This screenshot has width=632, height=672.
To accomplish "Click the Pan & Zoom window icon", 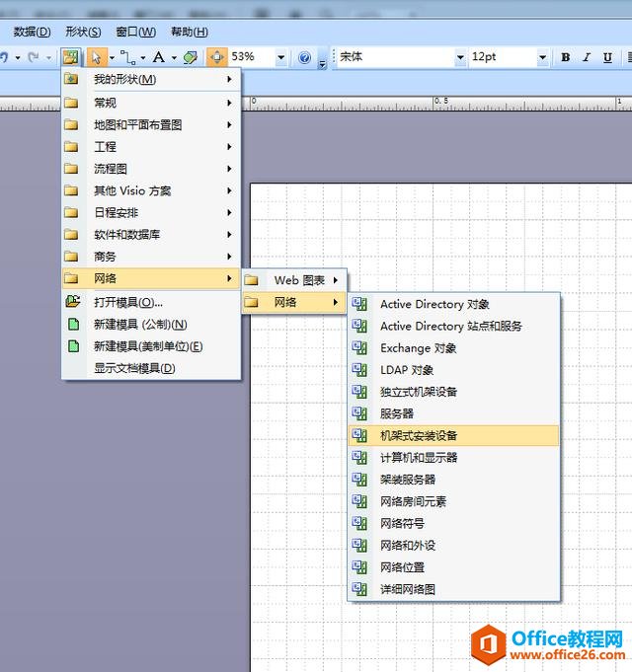I will coord(217,56).
